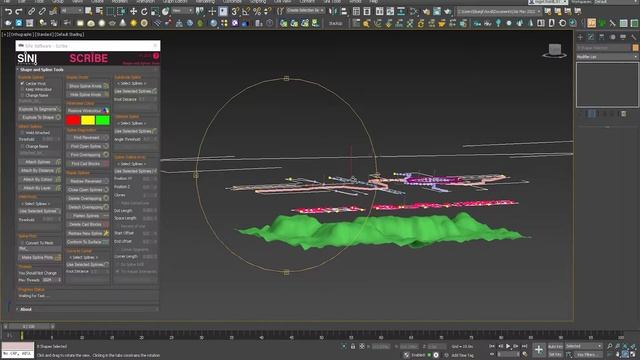Viewport: 640px width, 360px height.
Task: Click the yellow sun light icon
Action: pos(133,24)
